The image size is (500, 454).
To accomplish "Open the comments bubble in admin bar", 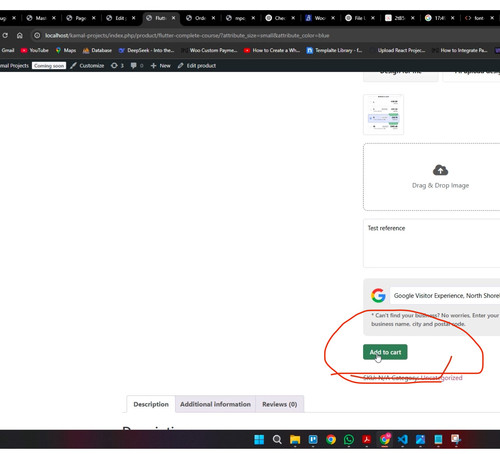I will (x=137, y=66).
